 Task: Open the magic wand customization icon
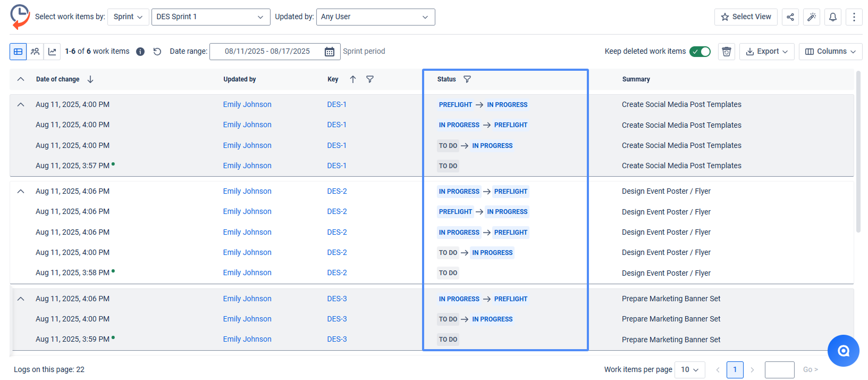(x=812, y=17)
